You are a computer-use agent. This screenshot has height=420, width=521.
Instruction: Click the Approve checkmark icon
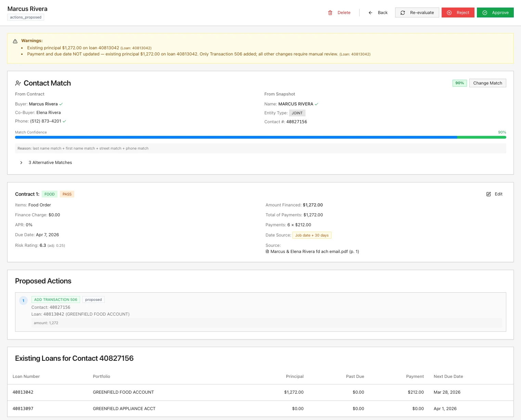pyautogui.click(x=485, y=13)
